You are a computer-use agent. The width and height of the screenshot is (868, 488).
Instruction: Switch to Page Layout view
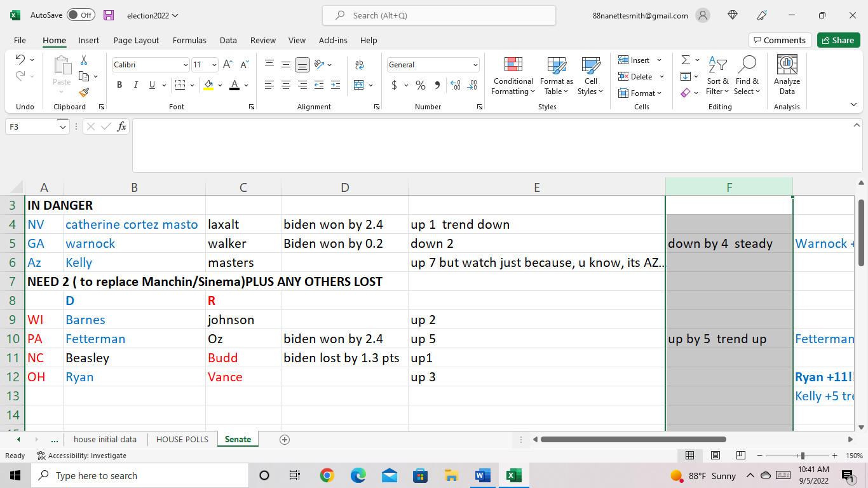[x=715, y=456]
